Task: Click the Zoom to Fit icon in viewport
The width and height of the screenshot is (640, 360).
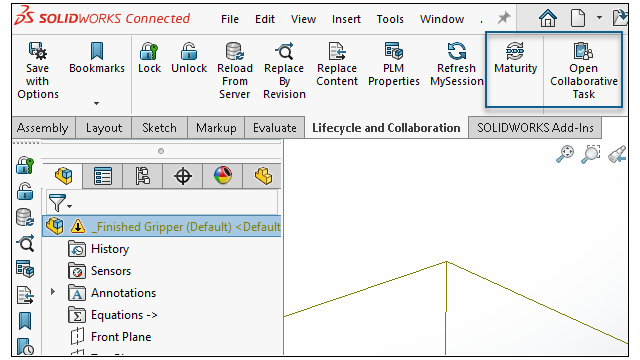Action: coord(565,154)
